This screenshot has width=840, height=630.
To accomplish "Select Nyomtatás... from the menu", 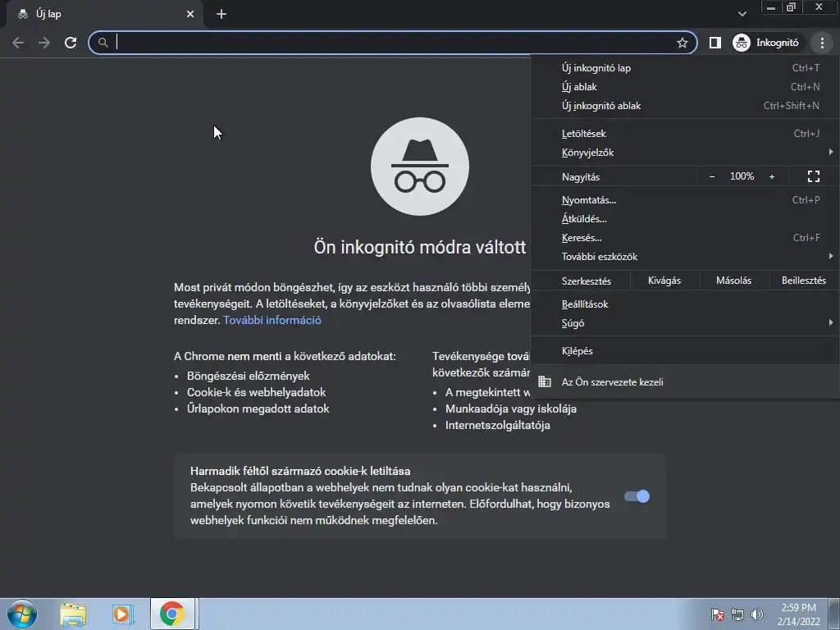I will pos(685,200).
